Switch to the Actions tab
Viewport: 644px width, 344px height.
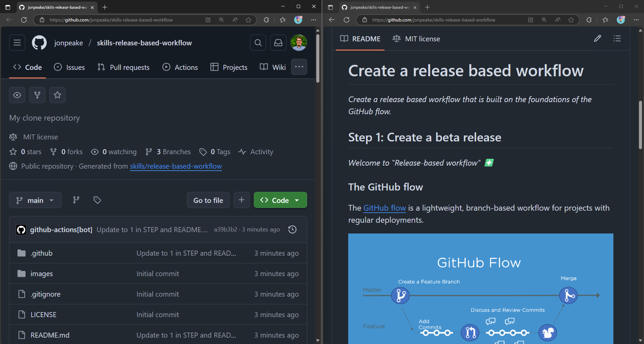point(180,67)
